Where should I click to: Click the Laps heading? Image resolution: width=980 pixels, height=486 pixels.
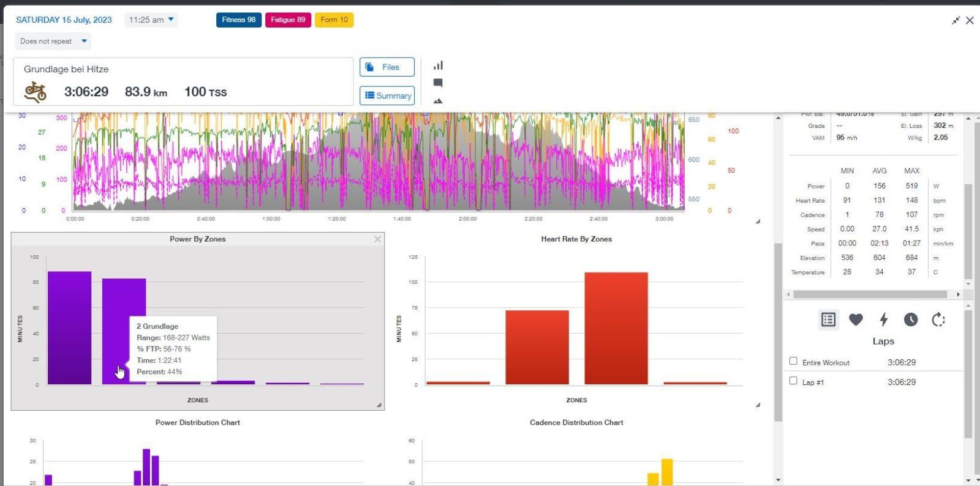tap(883, 341)
